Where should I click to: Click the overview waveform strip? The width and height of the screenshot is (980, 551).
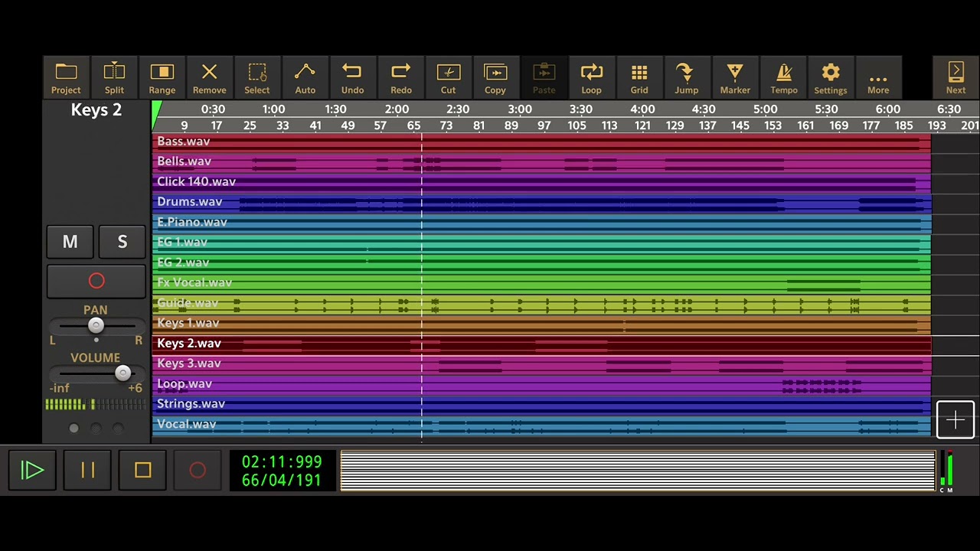tap(638, 470)
